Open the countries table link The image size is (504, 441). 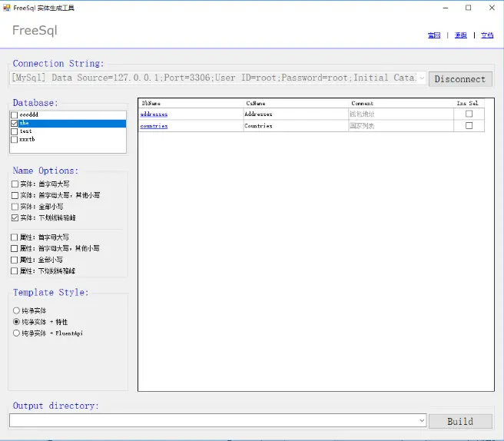point(154,126)
